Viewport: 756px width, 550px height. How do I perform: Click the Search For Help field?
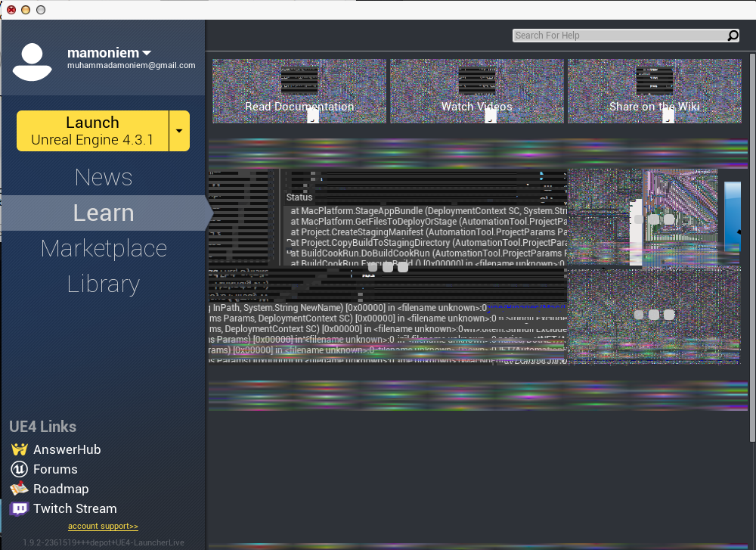[618, 36]
